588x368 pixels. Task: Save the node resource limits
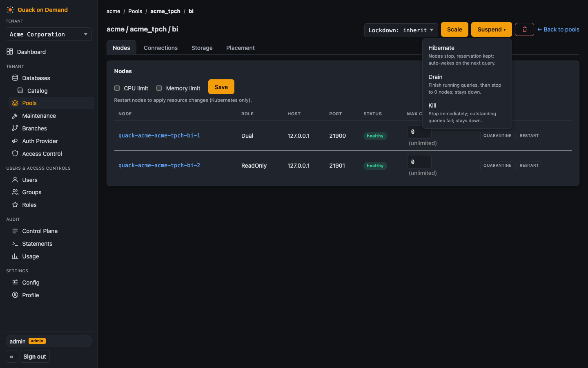click(x=221, y=87)
